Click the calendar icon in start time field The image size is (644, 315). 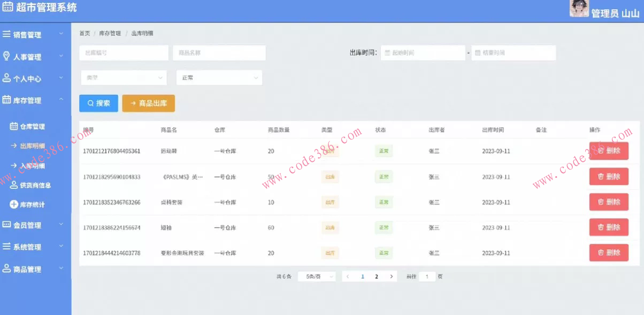coord(388,53)
